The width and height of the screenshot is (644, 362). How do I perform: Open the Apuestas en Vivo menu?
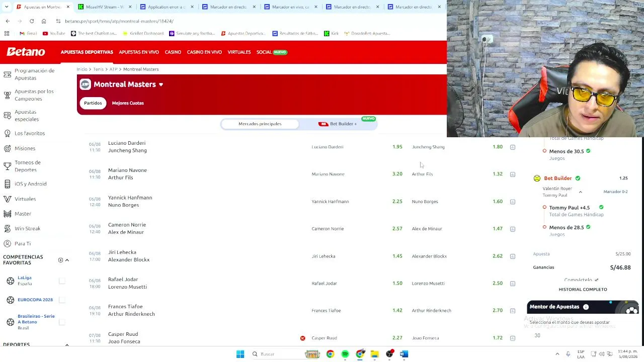(x=139, y=52)
